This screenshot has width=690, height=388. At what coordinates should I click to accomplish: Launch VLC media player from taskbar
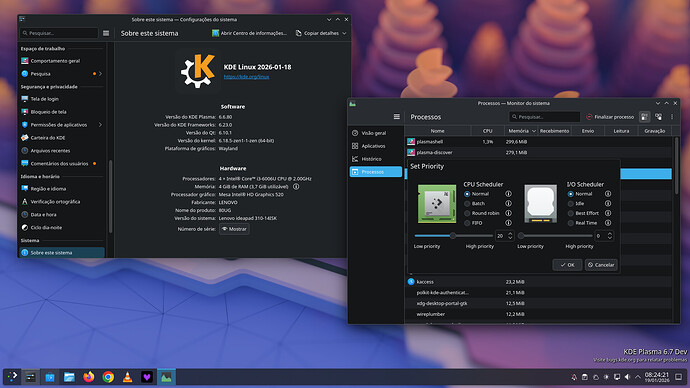point(127,377)
